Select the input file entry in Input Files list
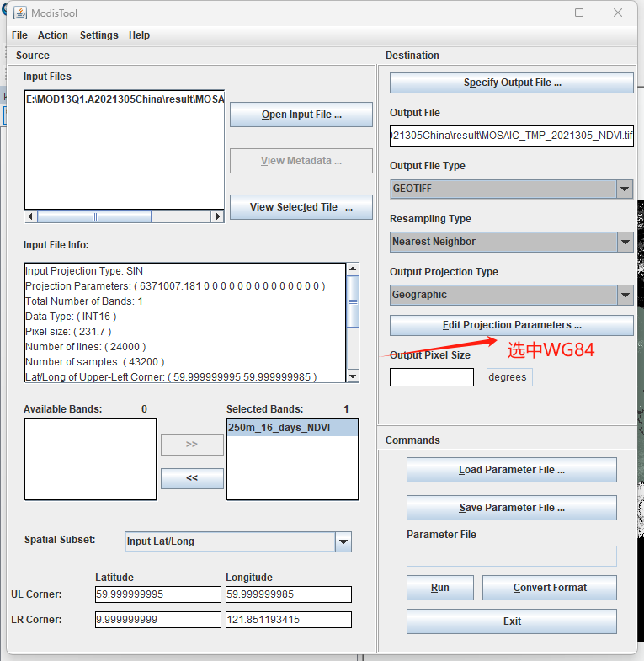 point(125,99)
